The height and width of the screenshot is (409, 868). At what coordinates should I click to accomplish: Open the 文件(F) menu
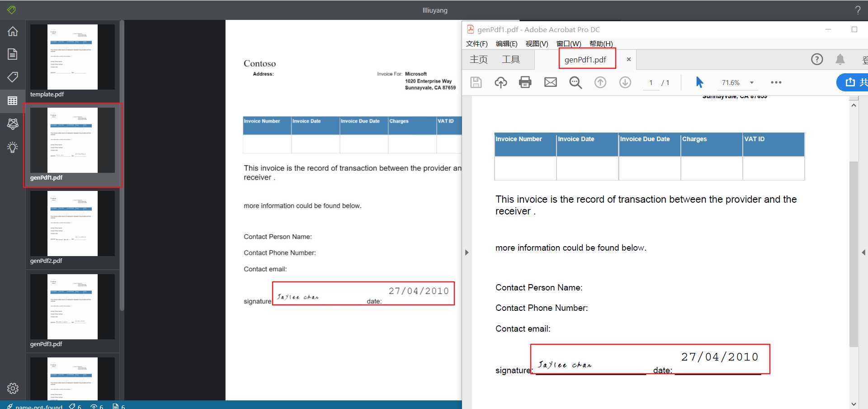pyautogui.click(x=476, y=43)
